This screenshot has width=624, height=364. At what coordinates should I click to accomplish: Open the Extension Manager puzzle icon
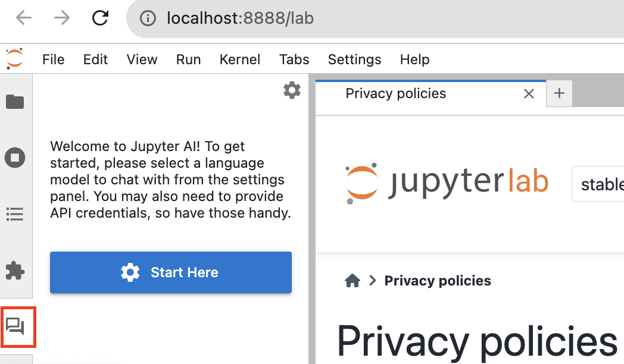[x=15, y=271]
